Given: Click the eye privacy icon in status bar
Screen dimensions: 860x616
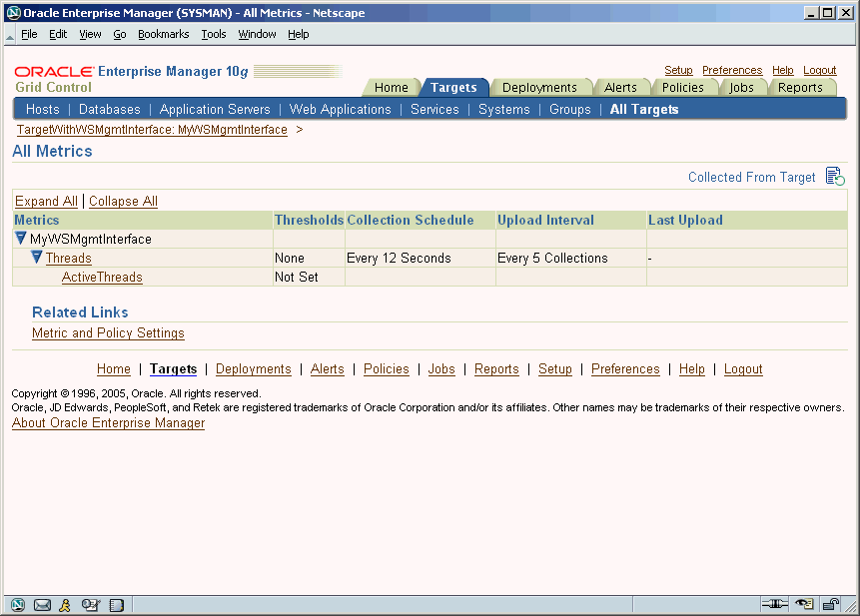Looking at the screenshot, I should (x=803, y=604).
